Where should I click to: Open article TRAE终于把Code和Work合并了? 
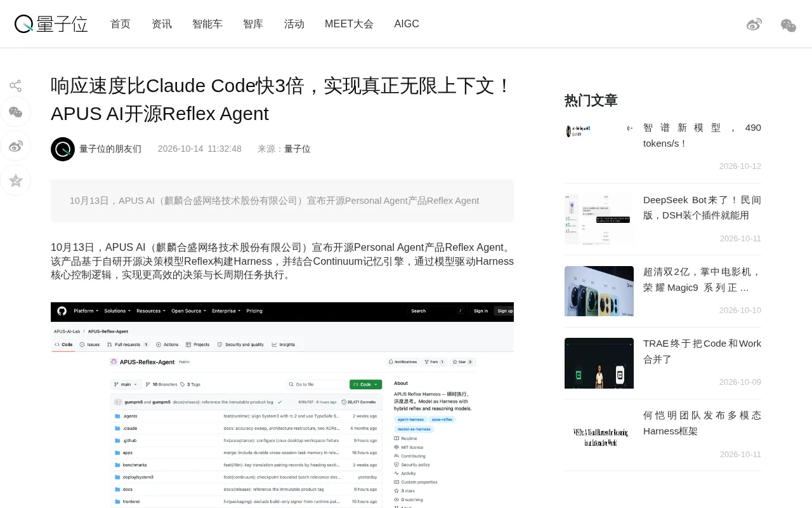[702, 351]
